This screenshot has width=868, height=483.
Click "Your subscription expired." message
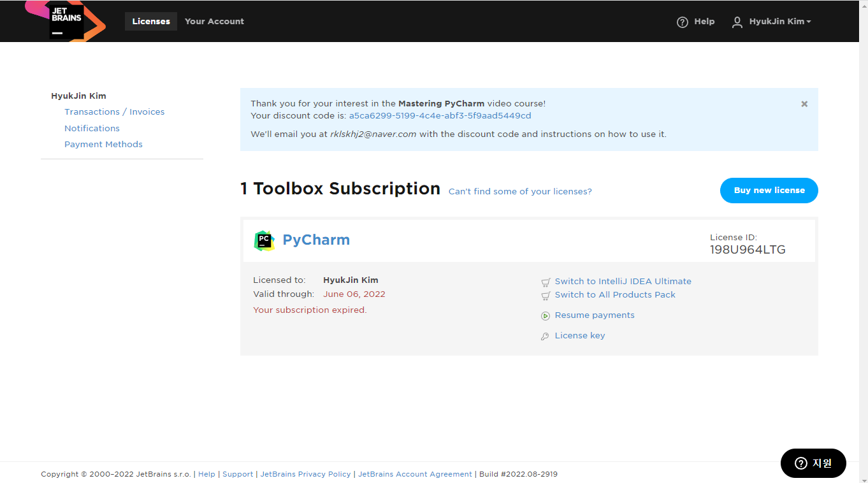coord(310,310)
